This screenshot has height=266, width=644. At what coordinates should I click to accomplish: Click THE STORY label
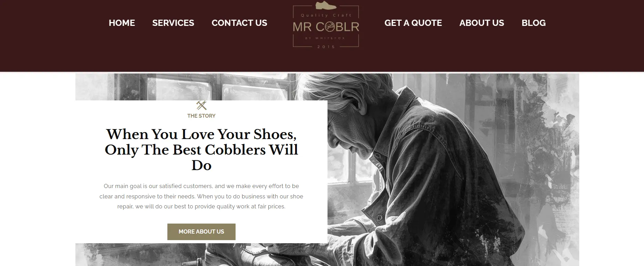pos(201,116)
